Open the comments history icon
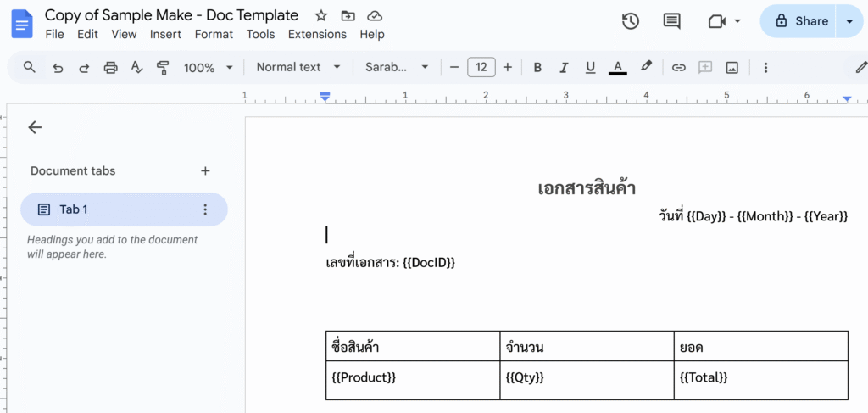This screenshot has width=868, height=413. (672, 21)
